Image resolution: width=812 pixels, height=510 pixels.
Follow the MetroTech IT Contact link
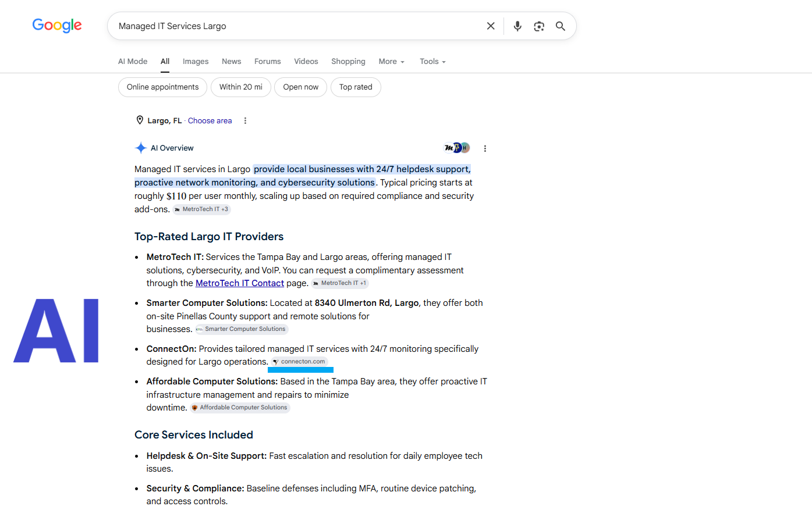pyautogui.click(x=240, y=283)
